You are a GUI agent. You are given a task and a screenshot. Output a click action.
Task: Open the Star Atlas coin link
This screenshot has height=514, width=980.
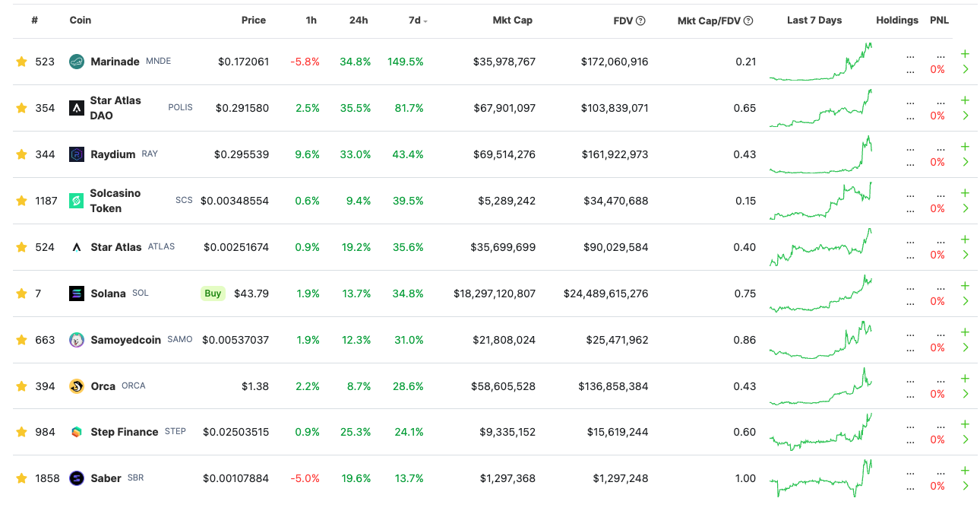[115, 247]
